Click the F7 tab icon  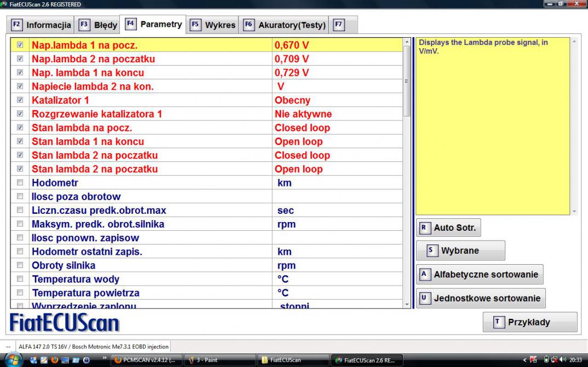pos(339,25)
